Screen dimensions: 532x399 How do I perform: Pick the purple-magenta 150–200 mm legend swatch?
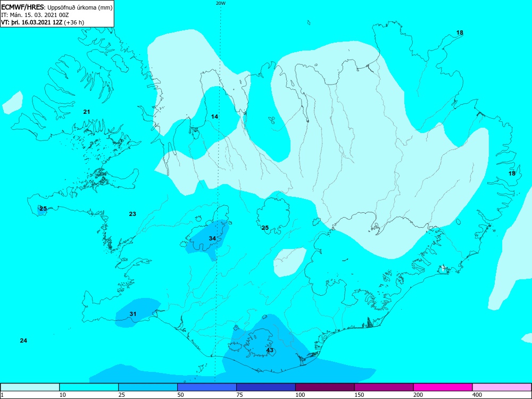(384, 387)
